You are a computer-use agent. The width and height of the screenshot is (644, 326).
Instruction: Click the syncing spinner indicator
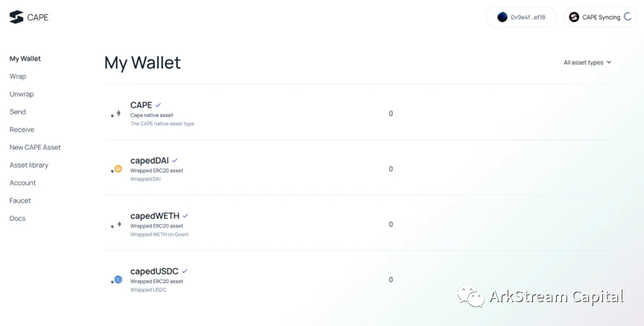pyautogui.click(x=628, y=17)
